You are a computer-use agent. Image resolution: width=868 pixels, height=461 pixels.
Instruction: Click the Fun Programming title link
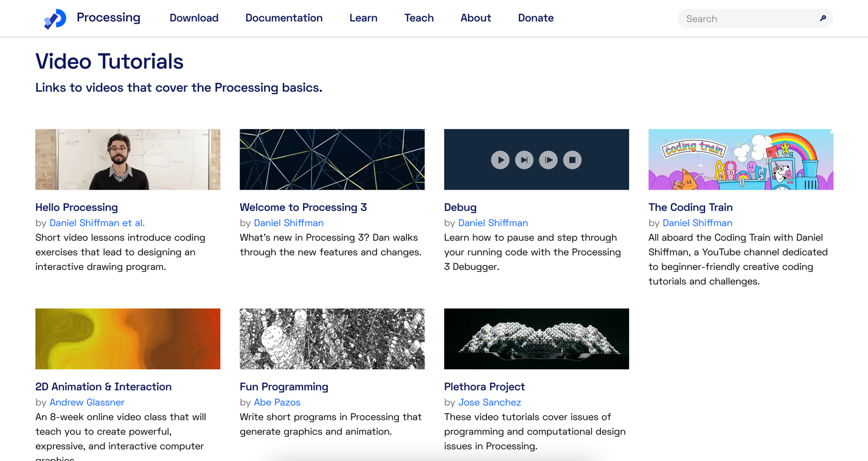coord(284,387)
